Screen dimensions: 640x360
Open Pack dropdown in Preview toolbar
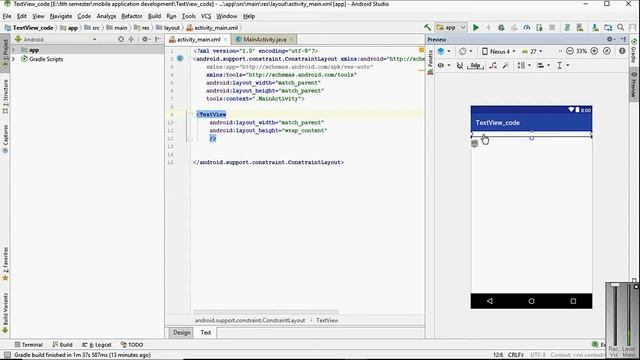524,65
